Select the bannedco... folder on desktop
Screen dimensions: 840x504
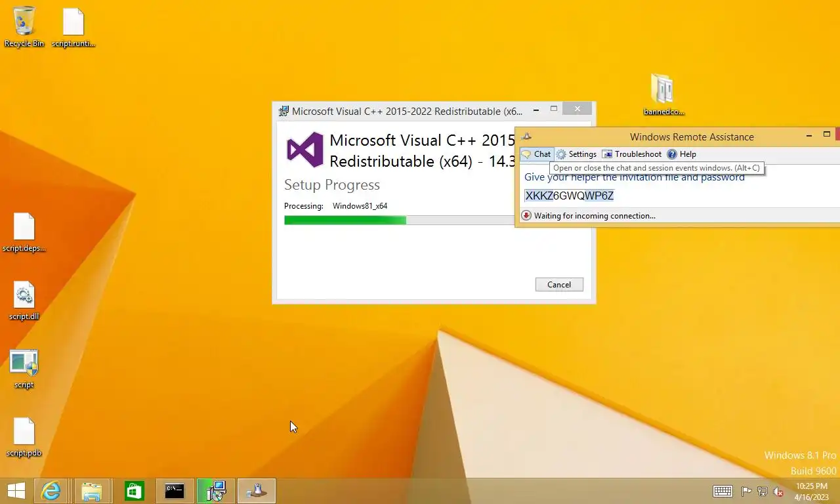coord(663,94)
